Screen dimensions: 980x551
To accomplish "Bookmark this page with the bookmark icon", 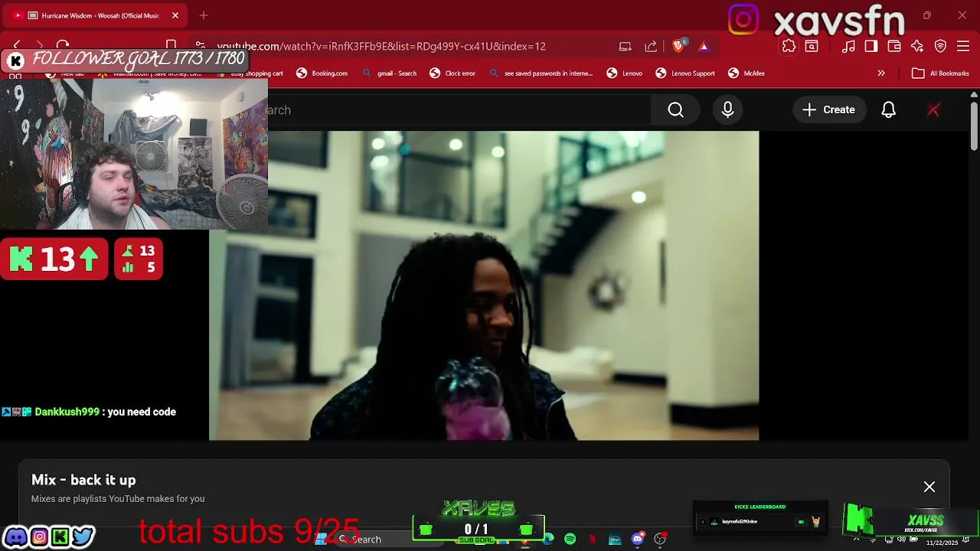I will (x=171, y=46).
